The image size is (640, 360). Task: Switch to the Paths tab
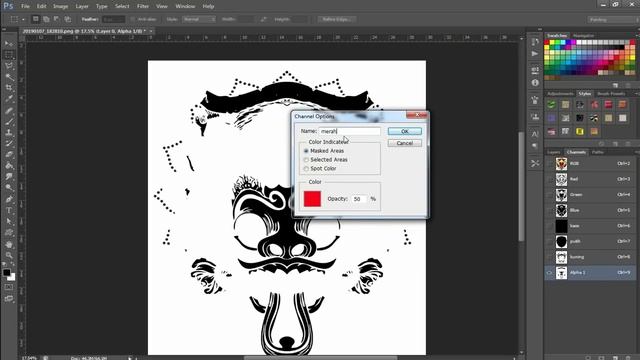(598, 152)
